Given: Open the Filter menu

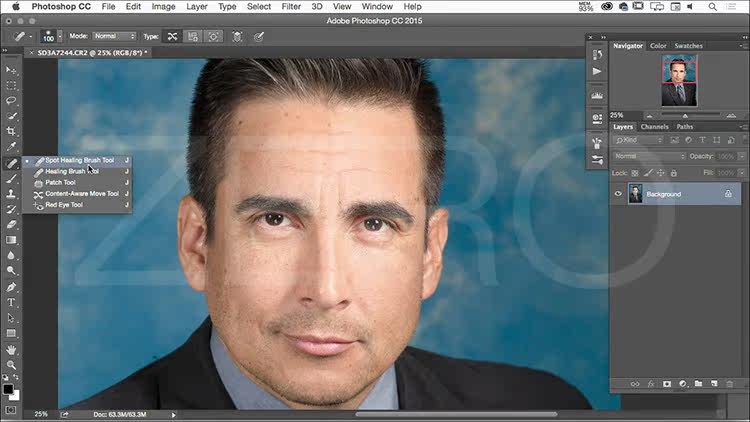Looking at the screenshot, I should coord(291,7).
